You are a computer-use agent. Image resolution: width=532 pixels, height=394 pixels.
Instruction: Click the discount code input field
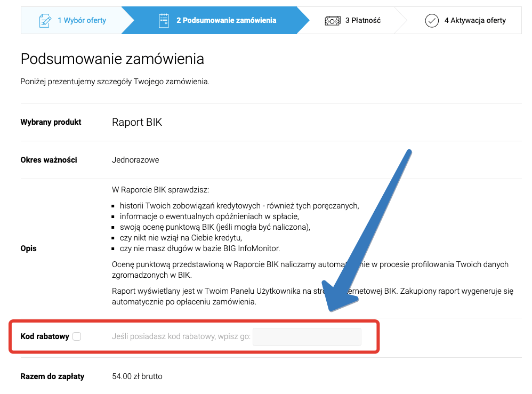point(307,336)
